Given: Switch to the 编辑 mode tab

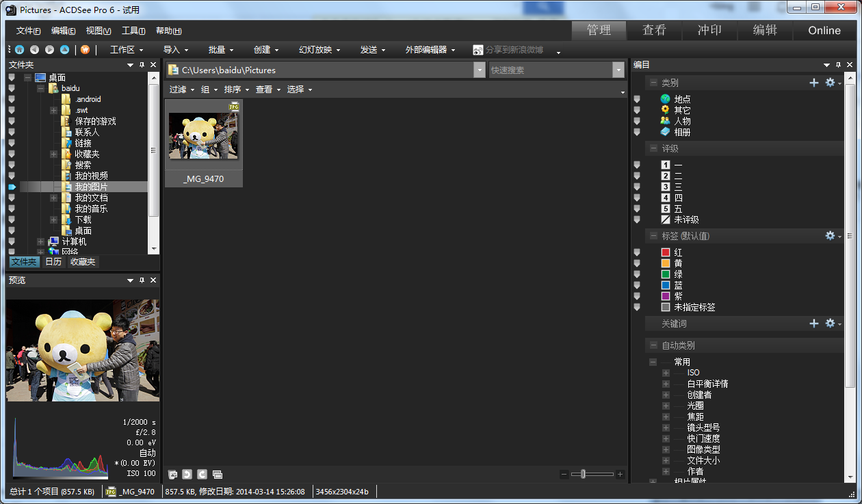Looking at the screenshot, I should click(x=765, y=30).
